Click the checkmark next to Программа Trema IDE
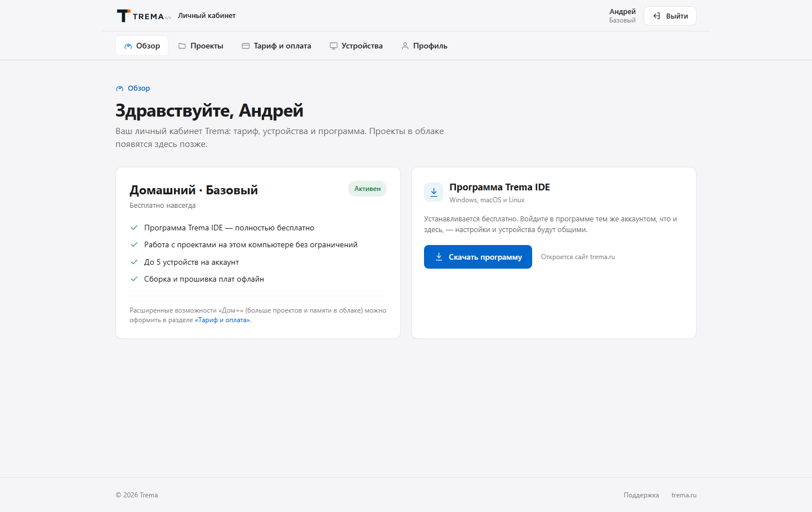Image resolution: width=812 pixels, height=512 pixels. pyautogui.click(x=134, y=228)
